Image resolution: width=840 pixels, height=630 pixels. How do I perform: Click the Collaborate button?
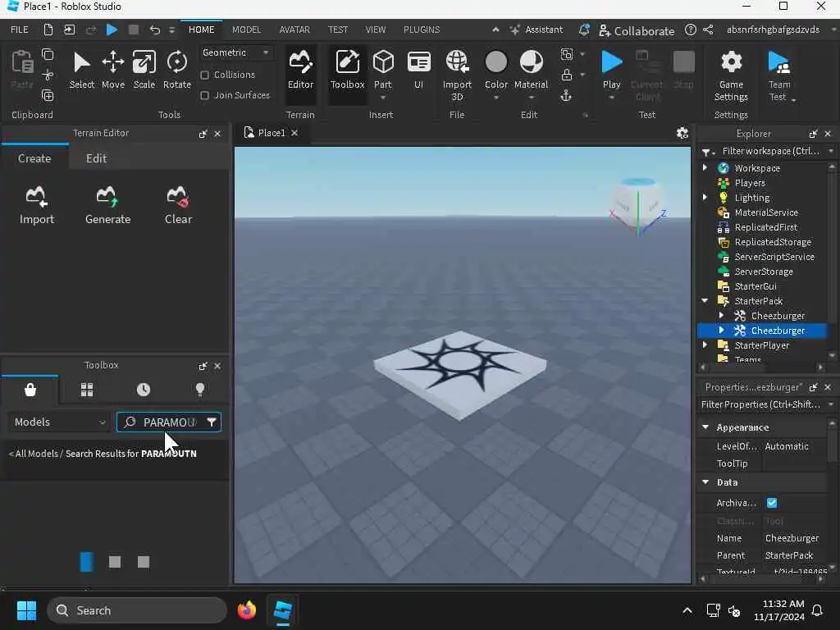637,30
